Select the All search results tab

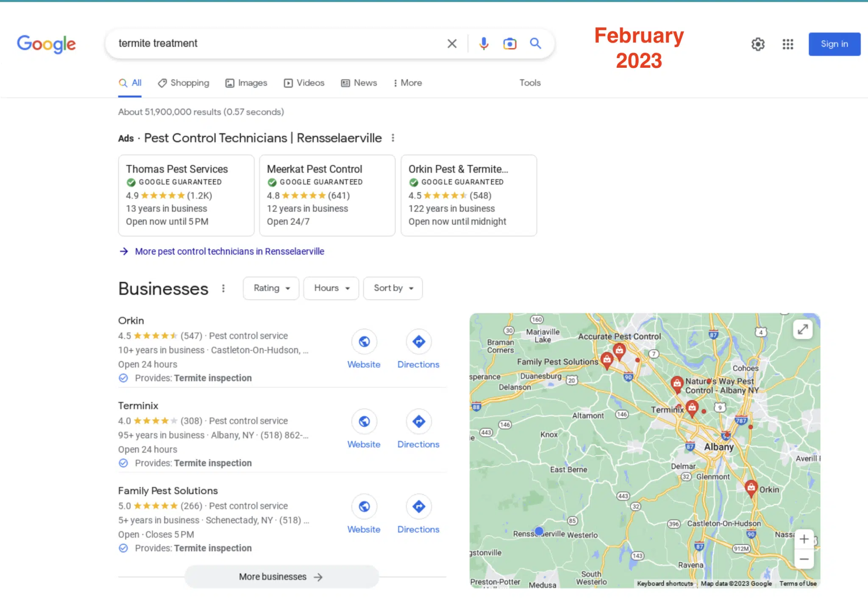[131, 83]
